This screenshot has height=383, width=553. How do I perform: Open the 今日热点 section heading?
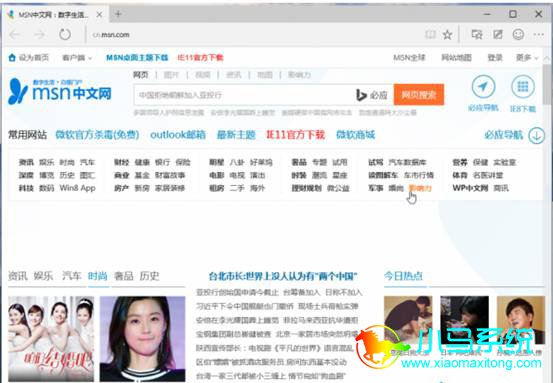(403, 275)
